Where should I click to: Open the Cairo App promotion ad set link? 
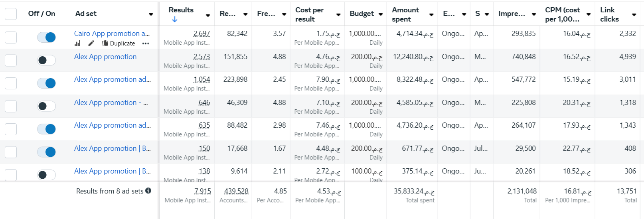[112, 34]
